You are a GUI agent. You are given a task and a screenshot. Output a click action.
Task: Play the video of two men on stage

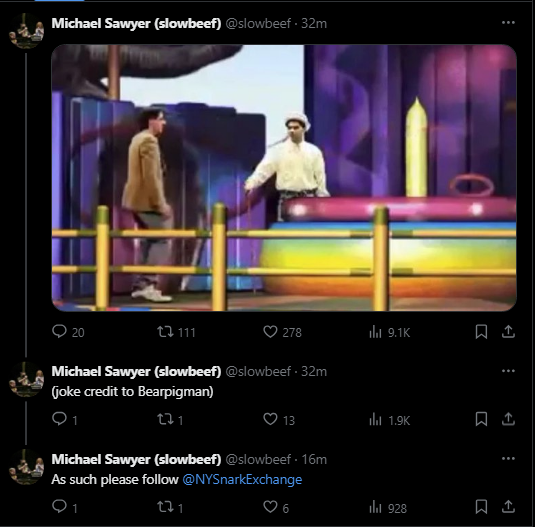[x=284, y=178]
